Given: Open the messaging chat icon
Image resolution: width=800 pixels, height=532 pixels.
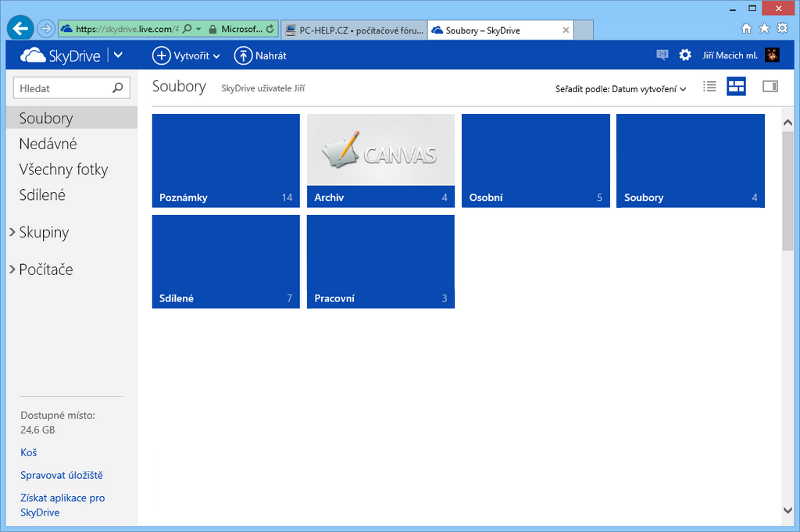Looking at the screenshot, I should point(661,56).
